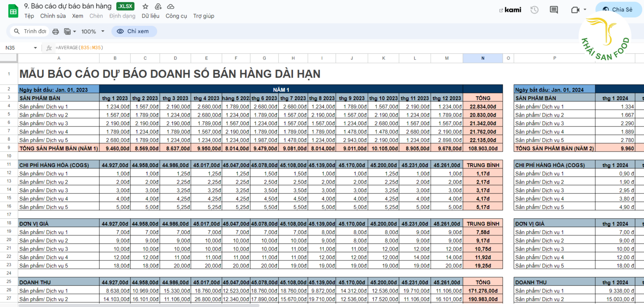644x307 pixels.
Task: Open the Chỉnh sửa menu
Action: click(x=53, y=16)
